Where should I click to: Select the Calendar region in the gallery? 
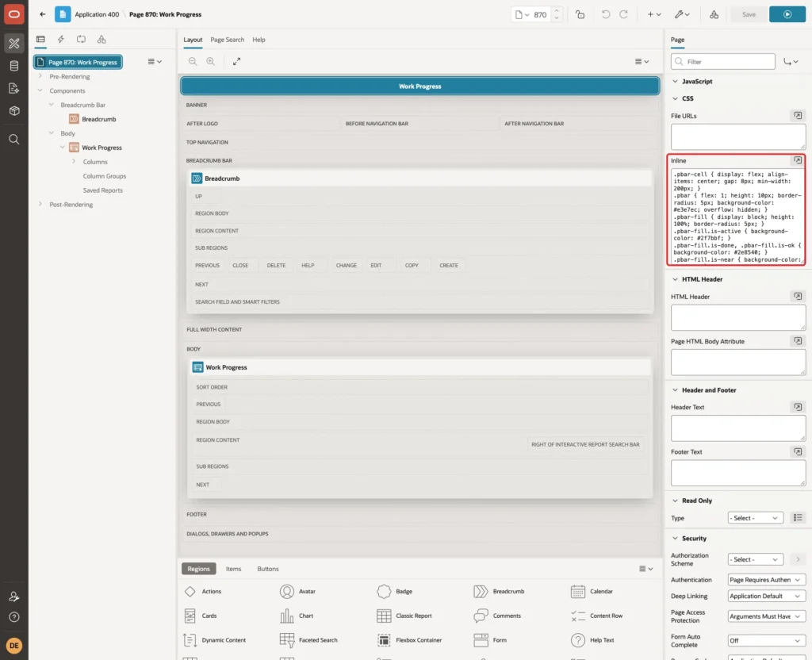tap(591, 591)
